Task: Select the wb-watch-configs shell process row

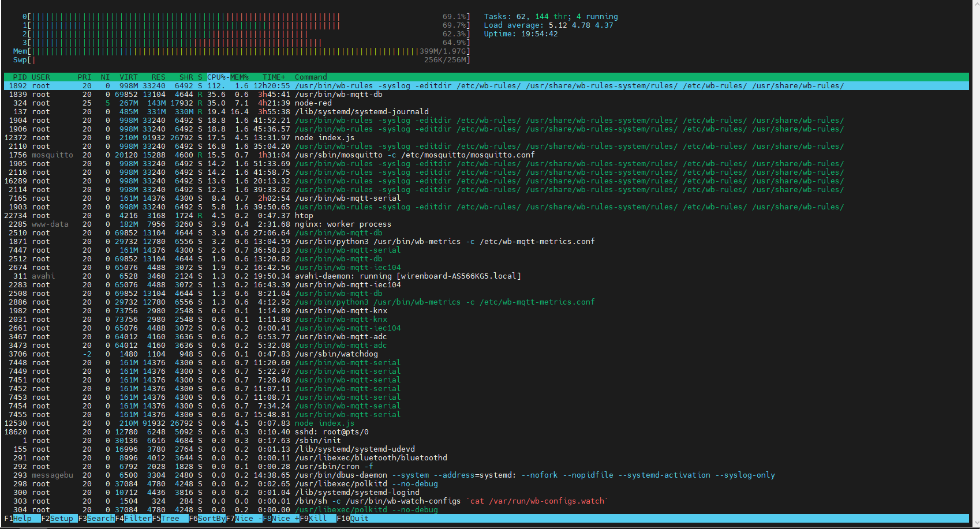Action: click(487, 501)
